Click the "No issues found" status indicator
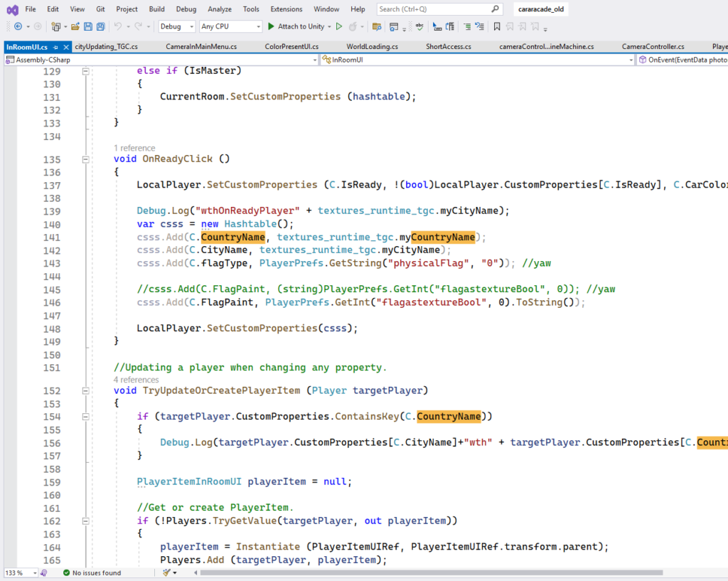The height and width of the screenshot is (581, 728). (x=92, y=572)
